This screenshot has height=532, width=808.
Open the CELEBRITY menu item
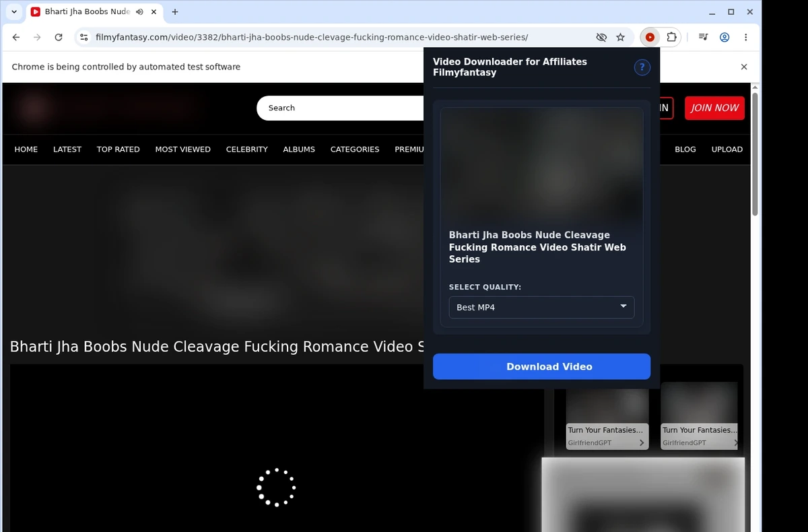(x=247, y=149)
